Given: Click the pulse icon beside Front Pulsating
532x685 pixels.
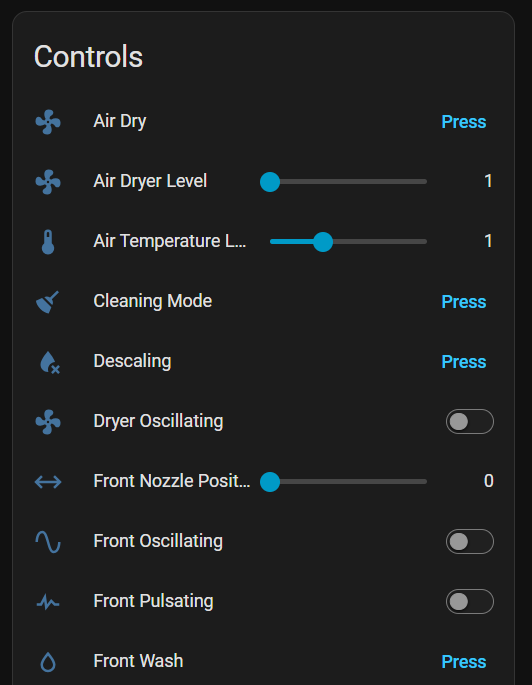Looking at the screenshot, I should [x=48, y=602].
